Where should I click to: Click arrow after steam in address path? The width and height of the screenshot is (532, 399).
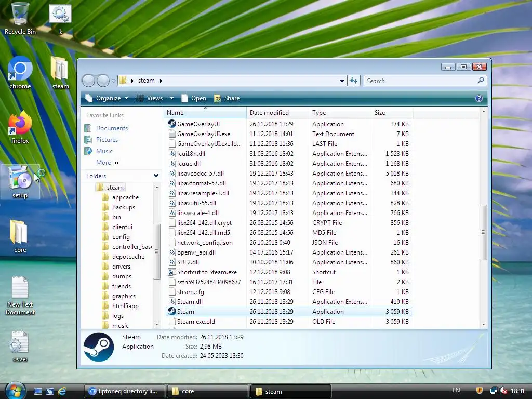pos(161,81)
